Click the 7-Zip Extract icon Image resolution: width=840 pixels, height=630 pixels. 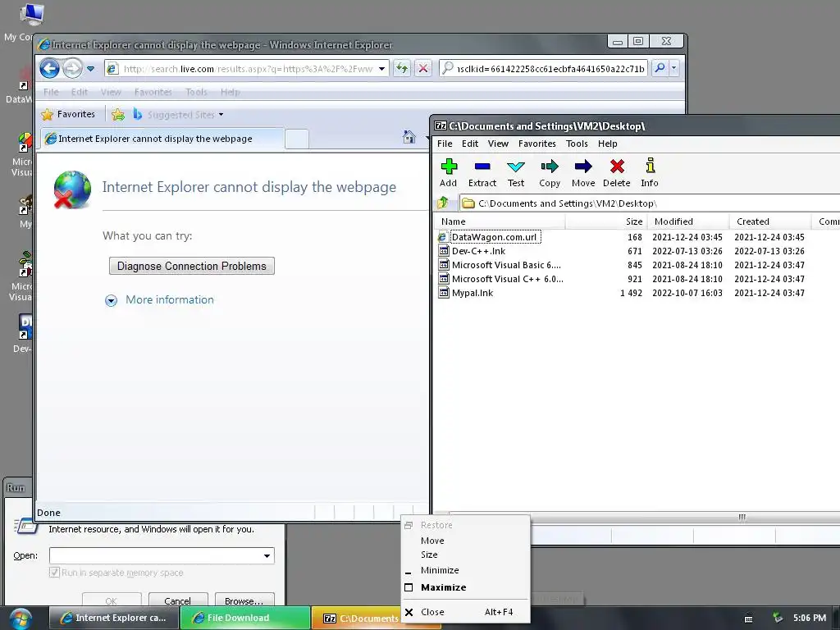tap(482, 167)
